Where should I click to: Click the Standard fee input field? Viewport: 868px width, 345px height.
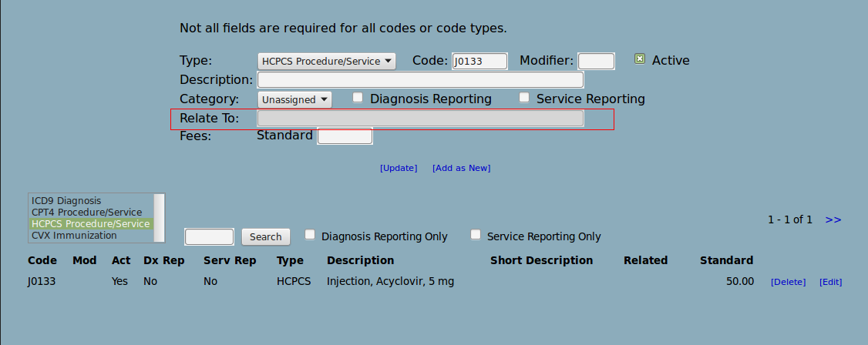pos(345,136)
